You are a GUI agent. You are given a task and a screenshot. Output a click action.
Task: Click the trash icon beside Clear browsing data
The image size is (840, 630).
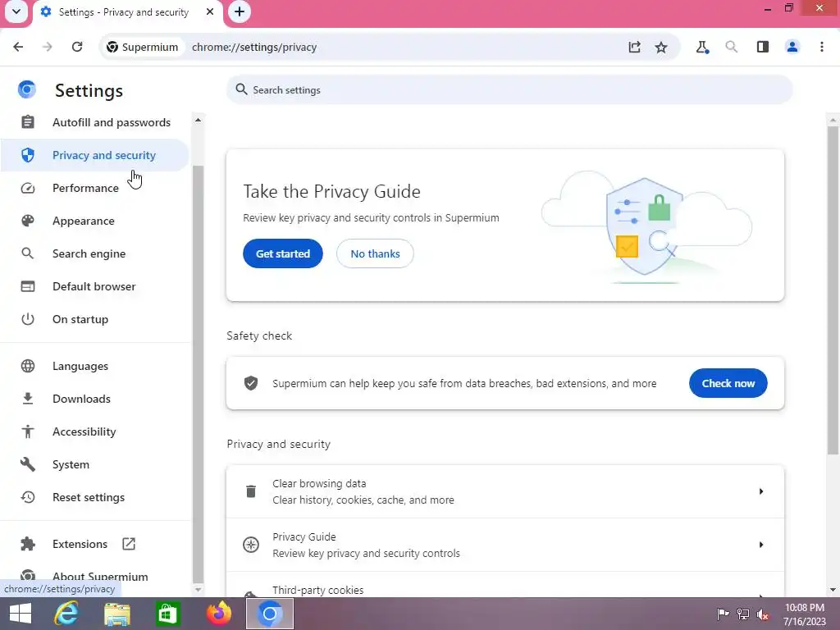coord(251,491)
